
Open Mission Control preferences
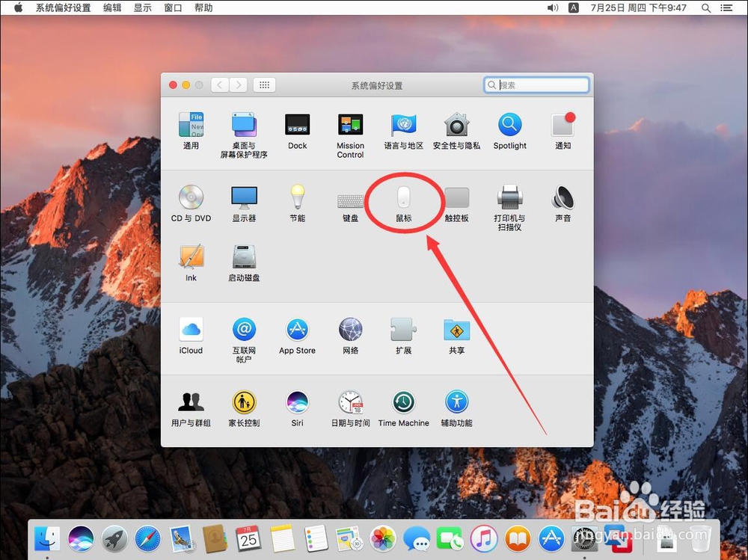point(350,135)
